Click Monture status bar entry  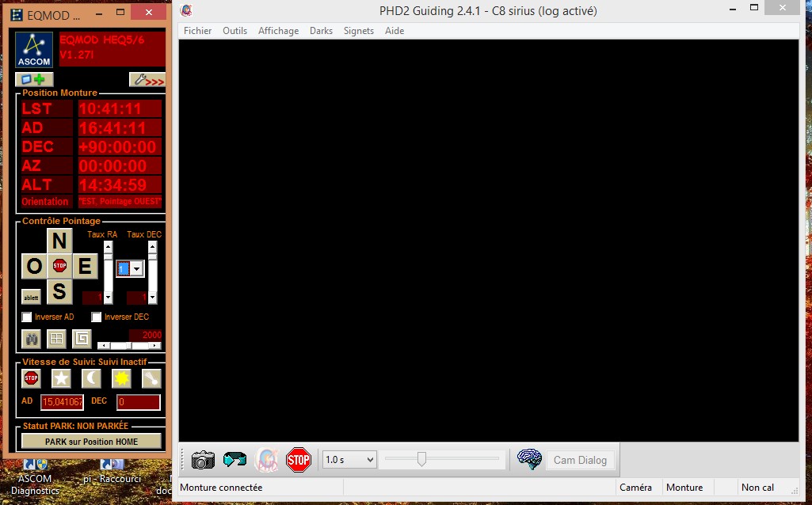click(x=684, y=488)
